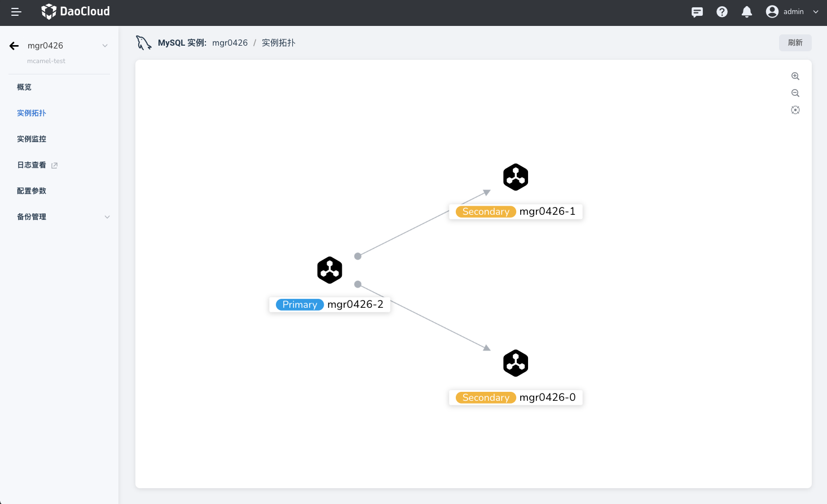
Task: Click the 刷新 button
Action: [x=795, y=43]
